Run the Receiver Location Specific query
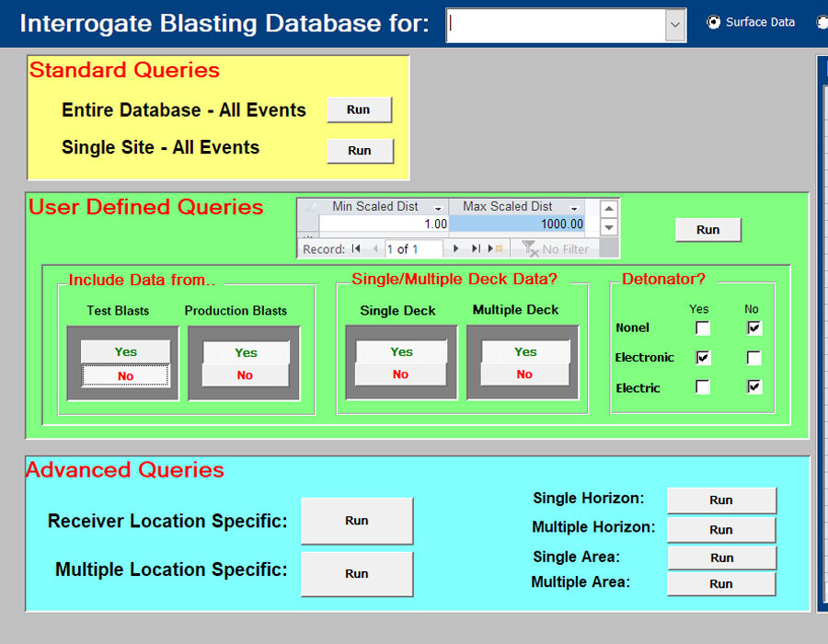 click(357, 521)
